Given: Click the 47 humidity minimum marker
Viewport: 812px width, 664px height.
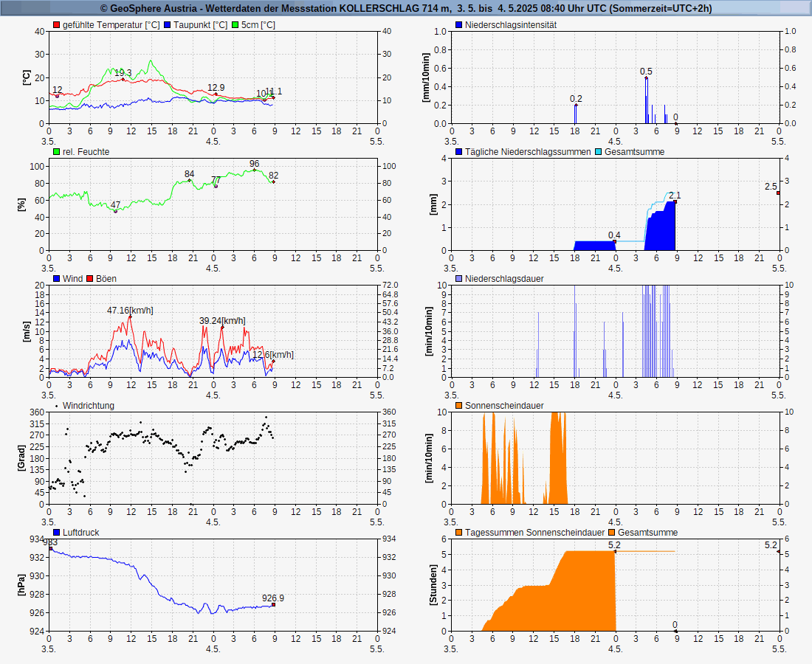Looking at the screenshot, I should coord(115,211).
